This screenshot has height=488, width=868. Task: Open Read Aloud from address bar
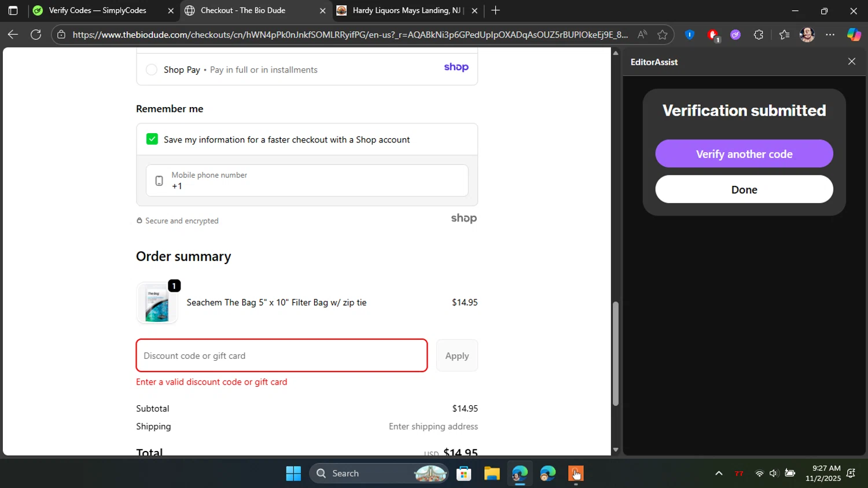tap(642, 35)
